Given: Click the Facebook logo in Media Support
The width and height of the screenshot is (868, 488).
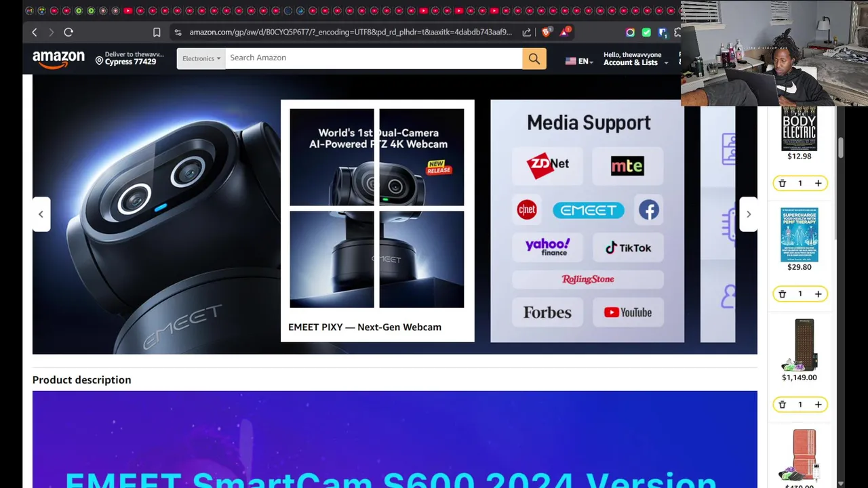Looking at the screenshot, I should [x=648, y=210].
